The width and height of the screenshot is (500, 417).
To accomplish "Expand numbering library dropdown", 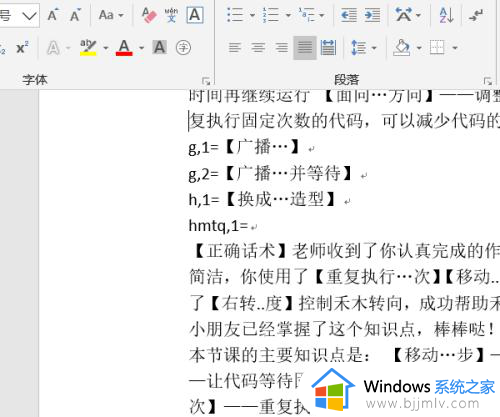I will click(288, 15).
